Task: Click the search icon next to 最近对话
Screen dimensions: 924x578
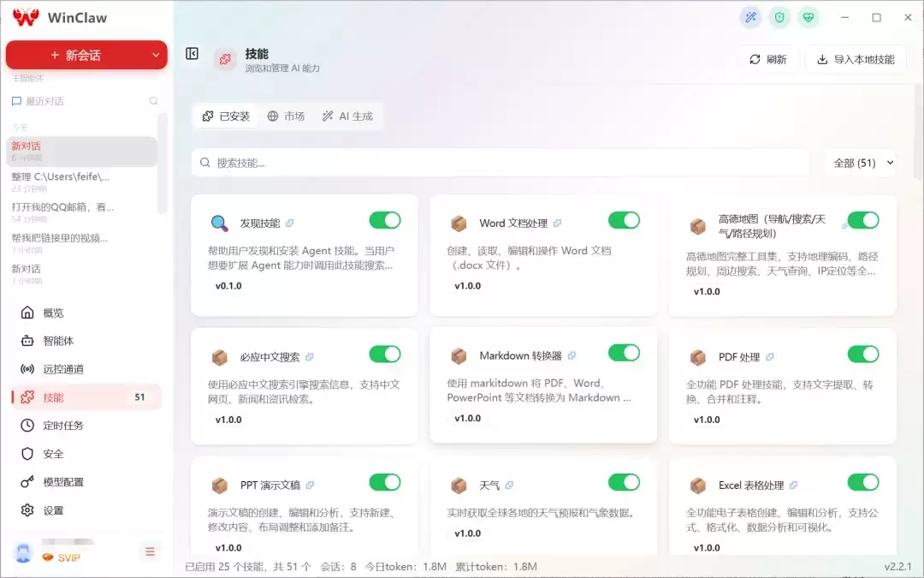Action: [153, 101]
